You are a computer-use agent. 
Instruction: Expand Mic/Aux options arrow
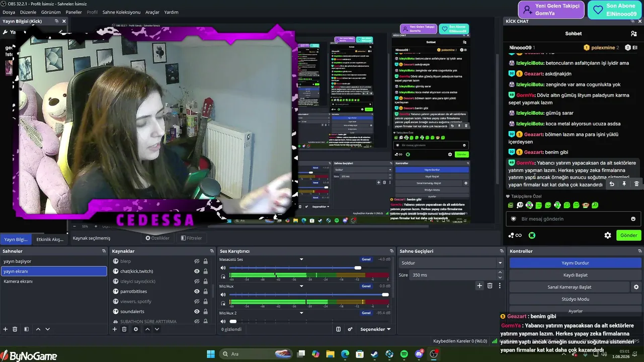click(301, 286)
